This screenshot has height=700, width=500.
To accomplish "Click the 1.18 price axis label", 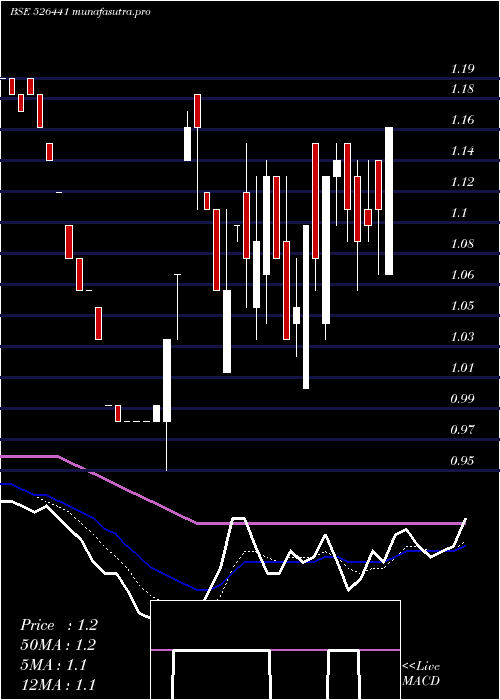I will point(462,89).
